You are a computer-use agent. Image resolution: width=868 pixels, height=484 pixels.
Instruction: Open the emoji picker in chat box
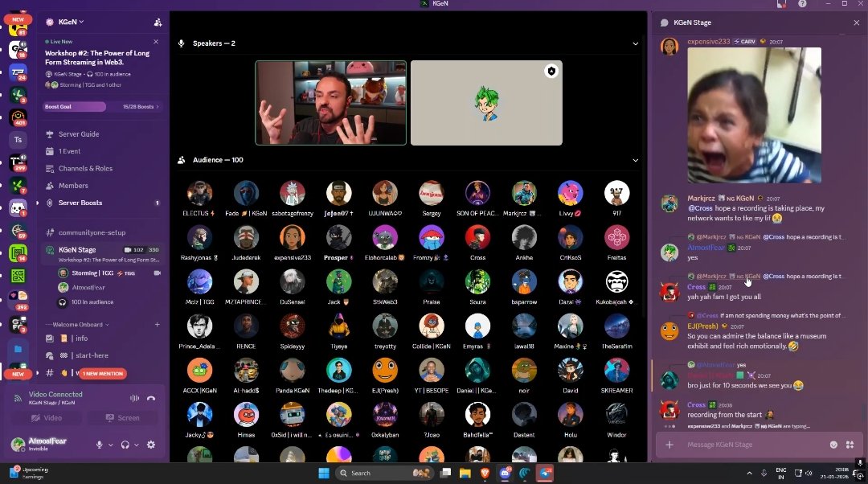(833, 445)
